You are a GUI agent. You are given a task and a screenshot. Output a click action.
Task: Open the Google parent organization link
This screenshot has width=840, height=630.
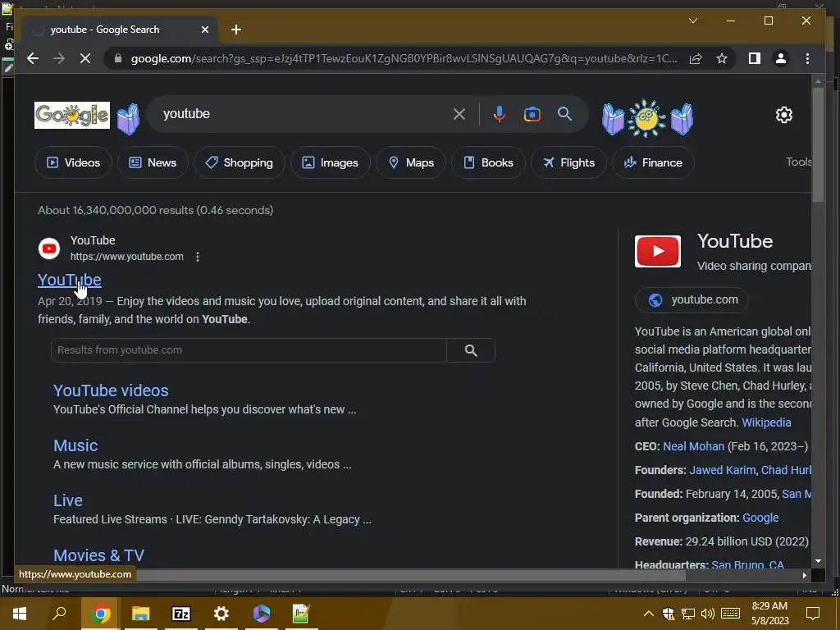[x=760, y=518]
